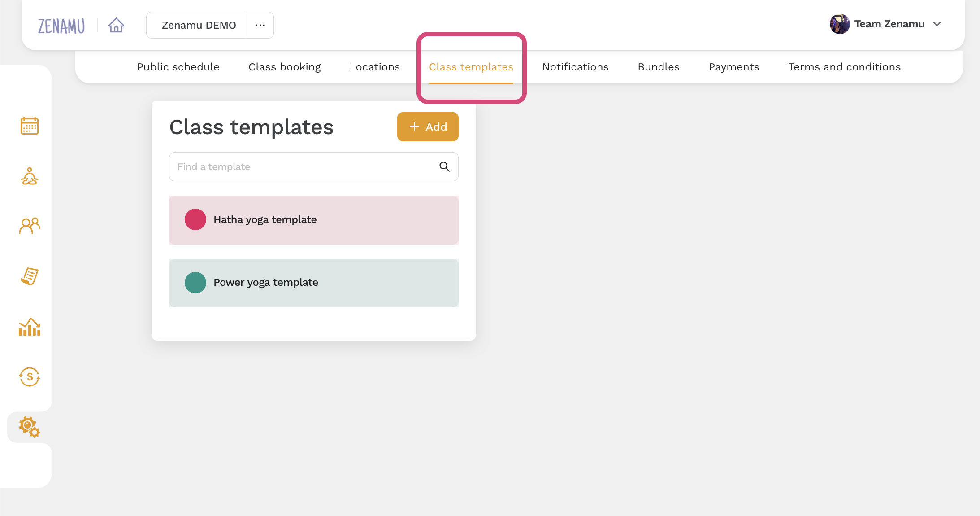Switch to the Locations tab
Viewport: 980px width, 516px height.
click(x=375, y=67)
